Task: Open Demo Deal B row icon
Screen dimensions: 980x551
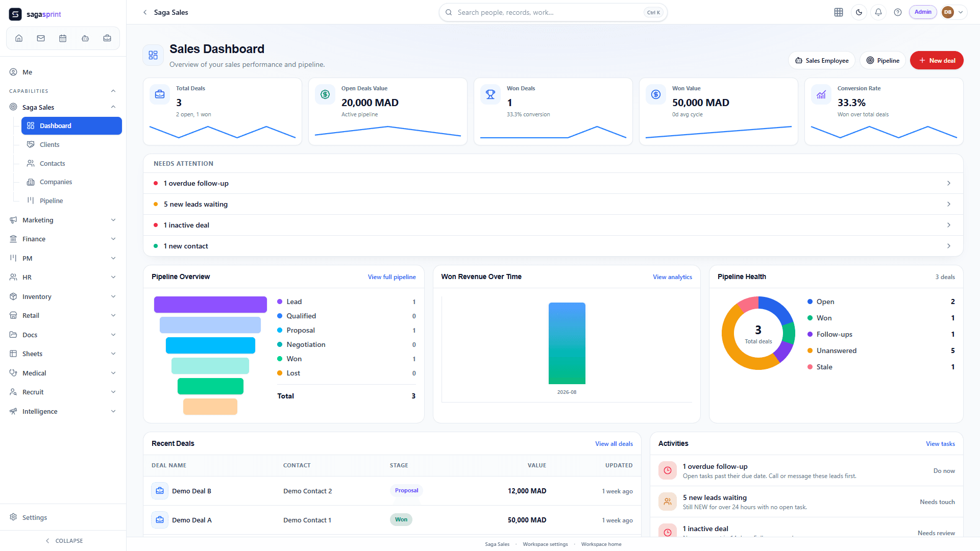Action: pyautogui.click(x=160, y=491)
